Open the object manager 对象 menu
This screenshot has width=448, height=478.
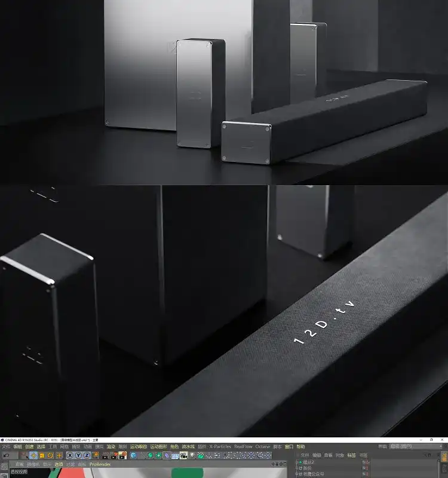click(340, 455)
